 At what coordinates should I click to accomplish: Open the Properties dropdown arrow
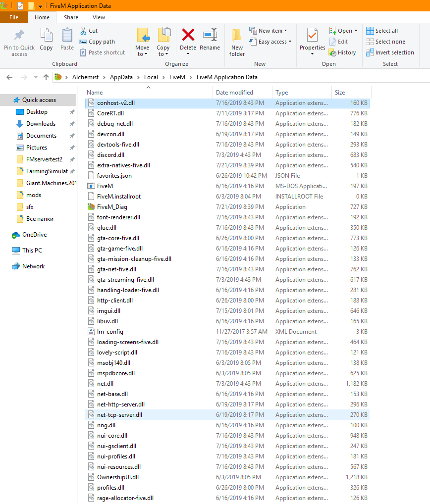pyautogui.click(x=312, y=54)
